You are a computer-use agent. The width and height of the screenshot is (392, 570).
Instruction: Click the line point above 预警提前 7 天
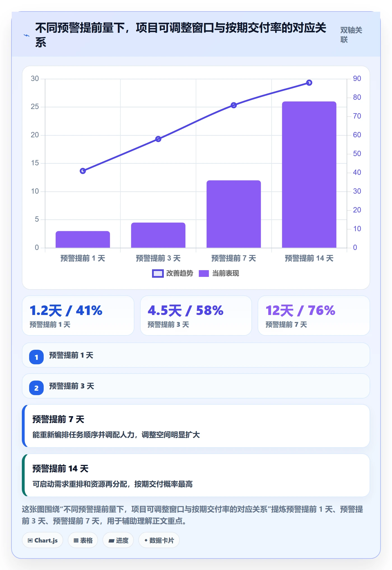(234, 105)
